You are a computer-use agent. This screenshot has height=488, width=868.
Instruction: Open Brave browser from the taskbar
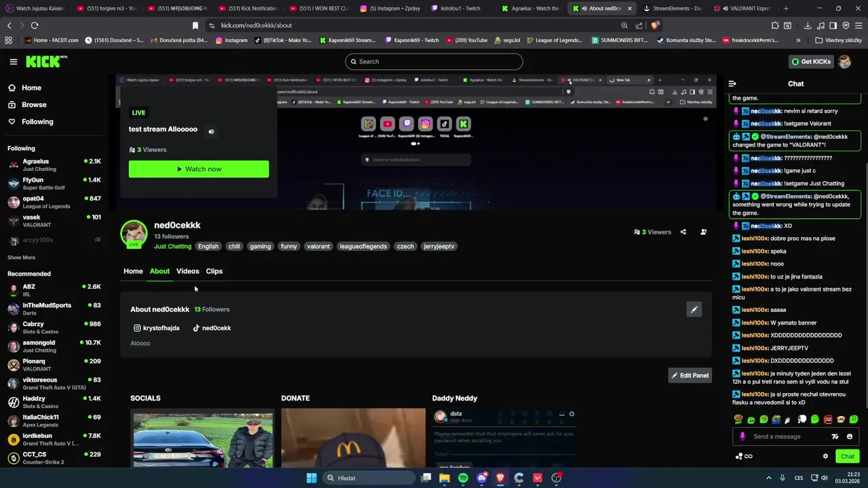tap(500, 478)
